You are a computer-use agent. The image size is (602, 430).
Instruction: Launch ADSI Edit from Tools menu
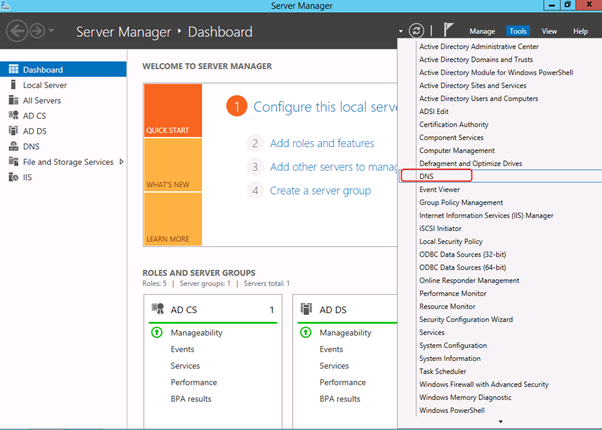(434, 111)
